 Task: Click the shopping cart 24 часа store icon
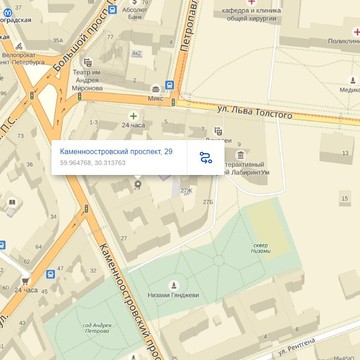(x=26, y=281)
